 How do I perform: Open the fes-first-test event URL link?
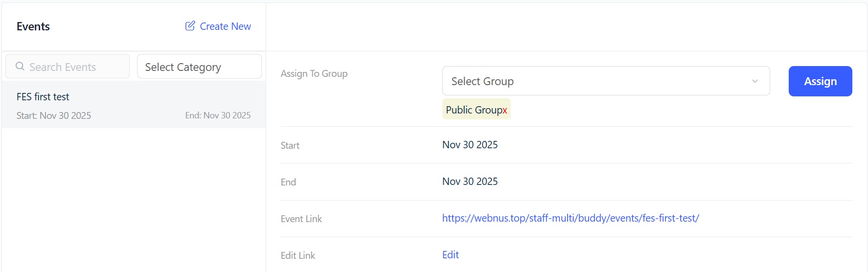pos(570,218)
